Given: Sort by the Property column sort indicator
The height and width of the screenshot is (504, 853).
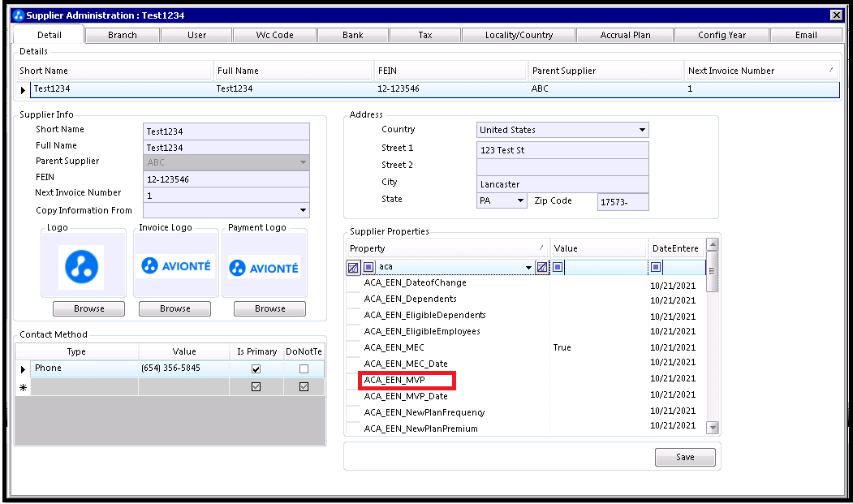Looking at the screenshot, I should [541, 248].
